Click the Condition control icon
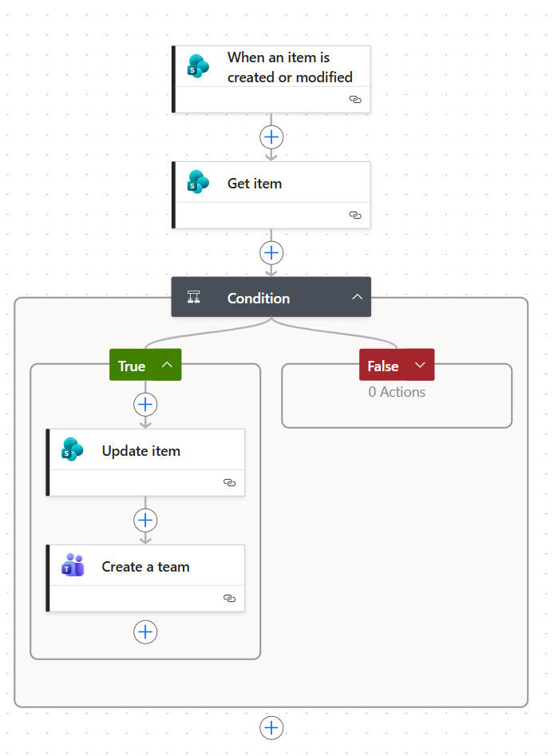The image size is (554, 756). (194, 297)
